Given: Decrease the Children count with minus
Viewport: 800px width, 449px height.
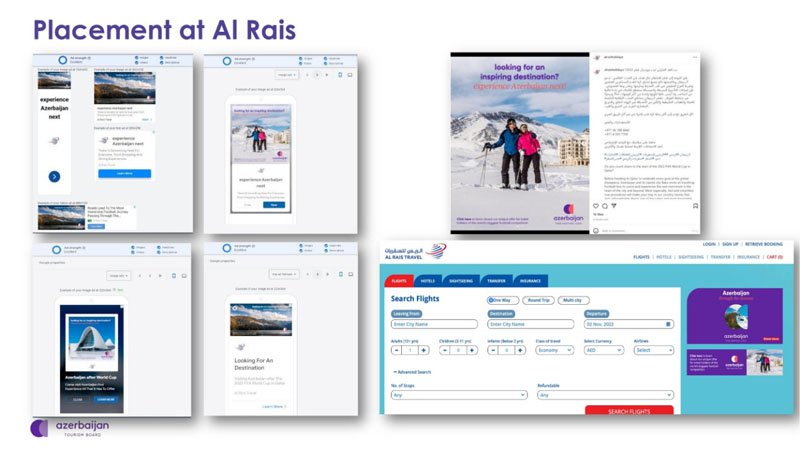Looking at the screenshot, I should [x=445, y=350].
